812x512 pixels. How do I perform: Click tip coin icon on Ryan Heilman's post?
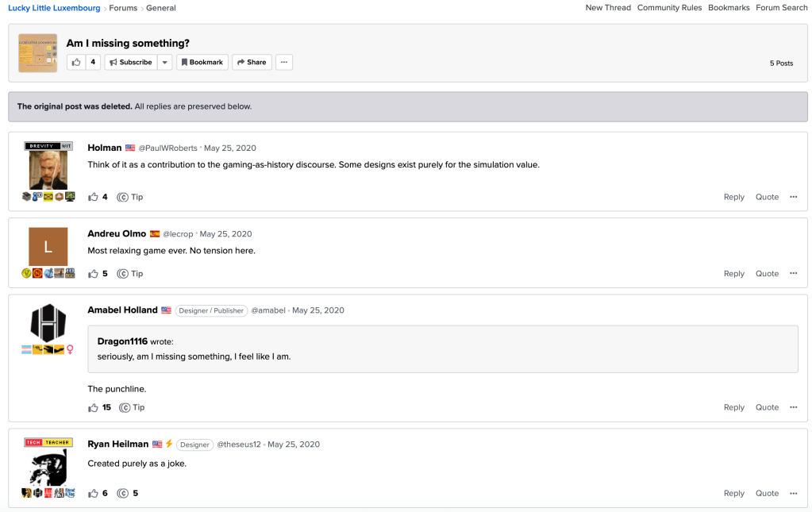[123, 494]
